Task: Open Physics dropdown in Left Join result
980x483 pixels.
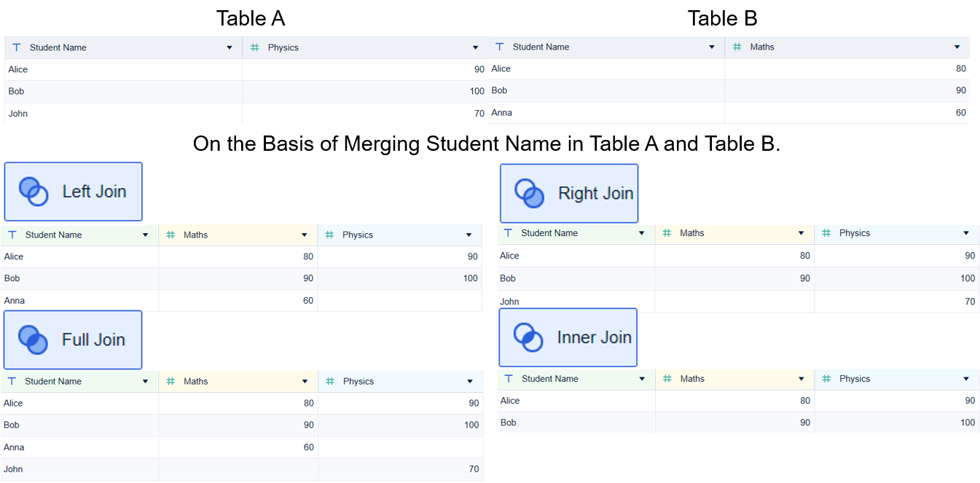Action: 469,235
